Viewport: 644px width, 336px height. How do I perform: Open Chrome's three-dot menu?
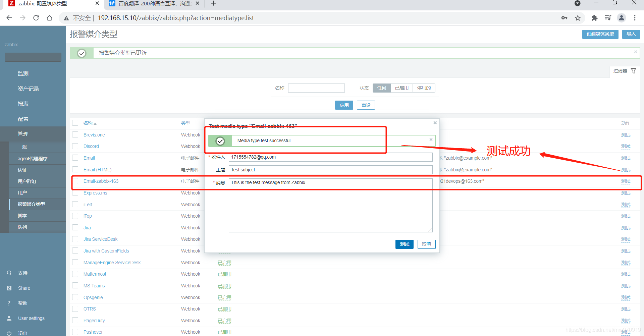coord(635,18)
